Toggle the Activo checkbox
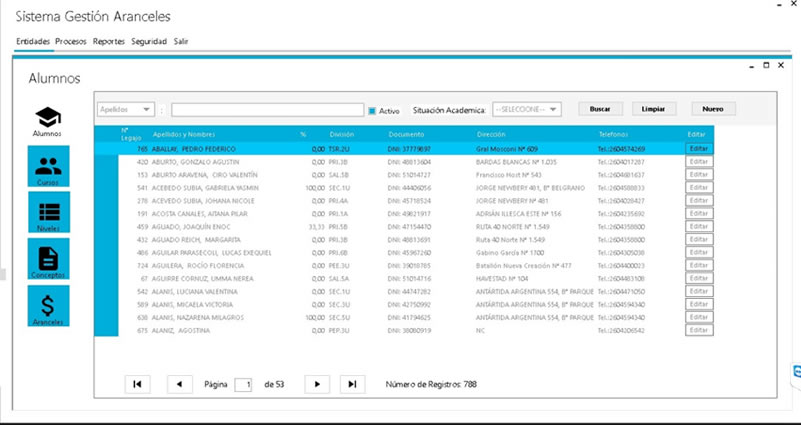Viewport: 801px width, 426px height. [x=372, y=110]
